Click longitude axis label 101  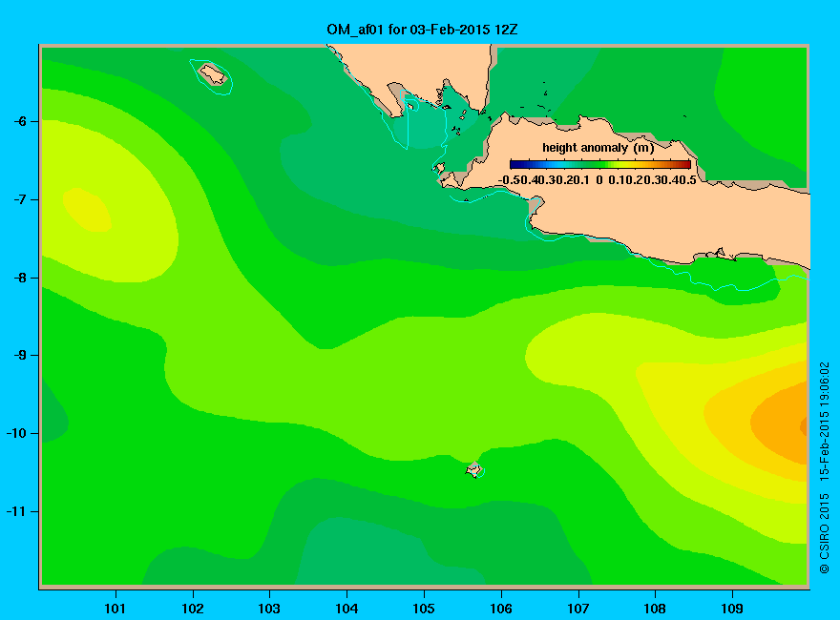[x=115, y=609]
